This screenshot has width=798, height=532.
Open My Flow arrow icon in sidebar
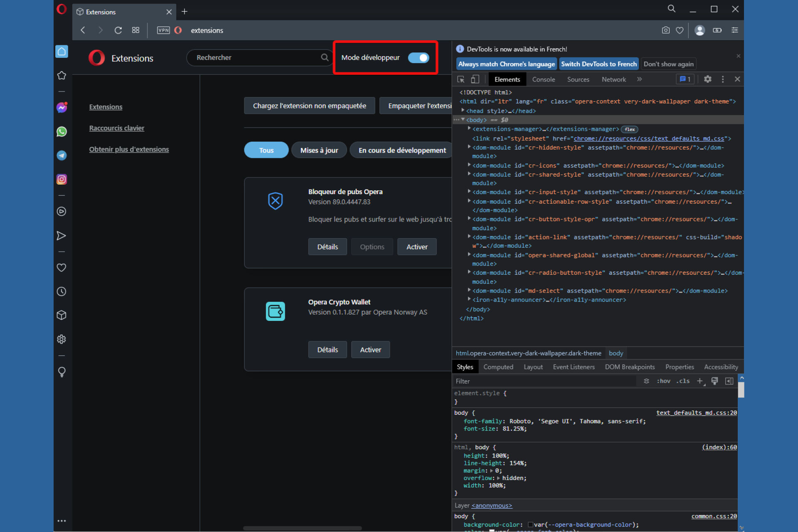(x=62, y=236)
